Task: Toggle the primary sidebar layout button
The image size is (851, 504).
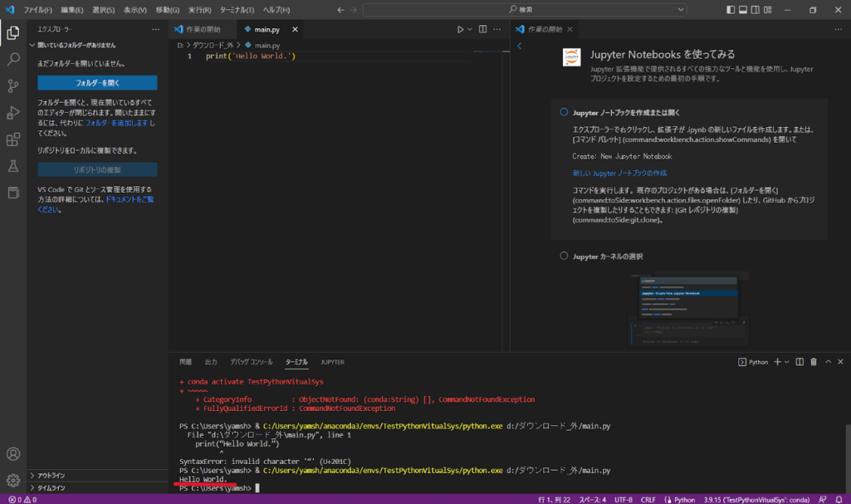Action: pos(731,10)
